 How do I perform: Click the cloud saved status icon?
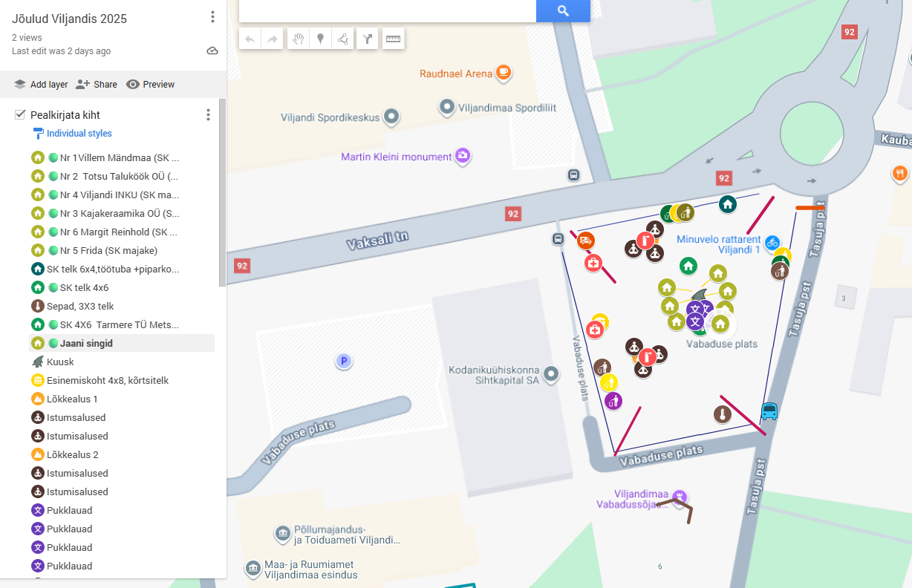[212, 51]
